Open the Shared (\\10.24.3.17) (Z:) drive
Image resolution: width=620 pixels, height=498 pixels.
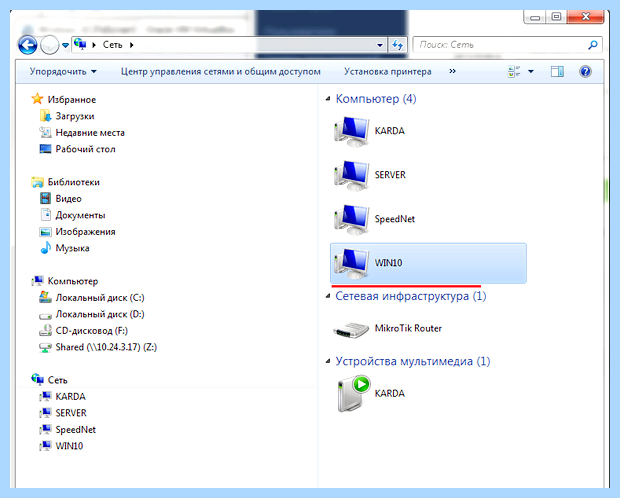(x=106, y=347)
